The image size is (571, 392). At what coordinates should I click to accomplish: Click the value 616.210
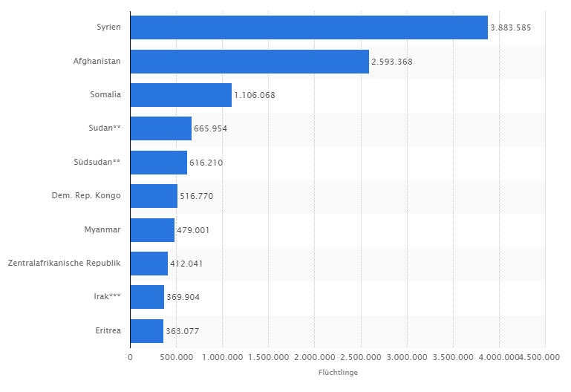[x=206, y=163]
